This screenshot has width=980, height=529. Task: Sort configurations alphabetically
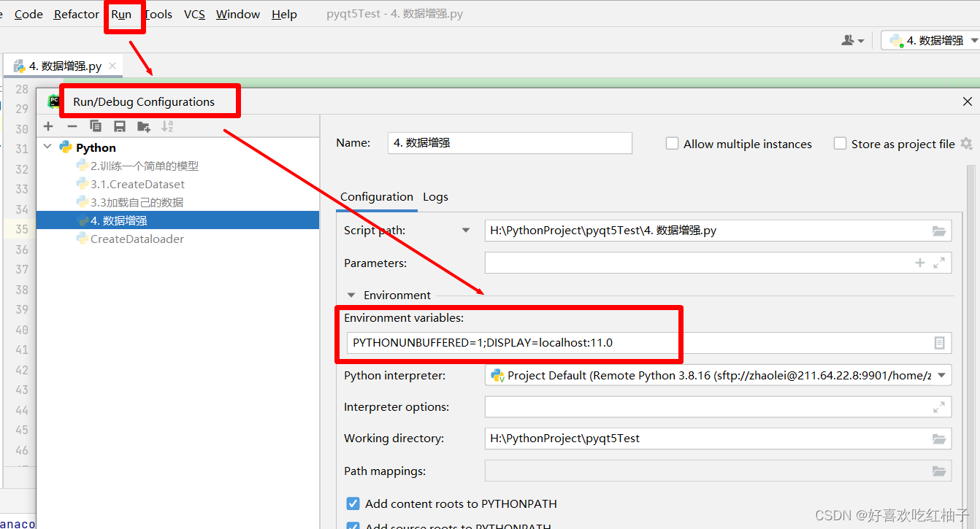(166, 126)
